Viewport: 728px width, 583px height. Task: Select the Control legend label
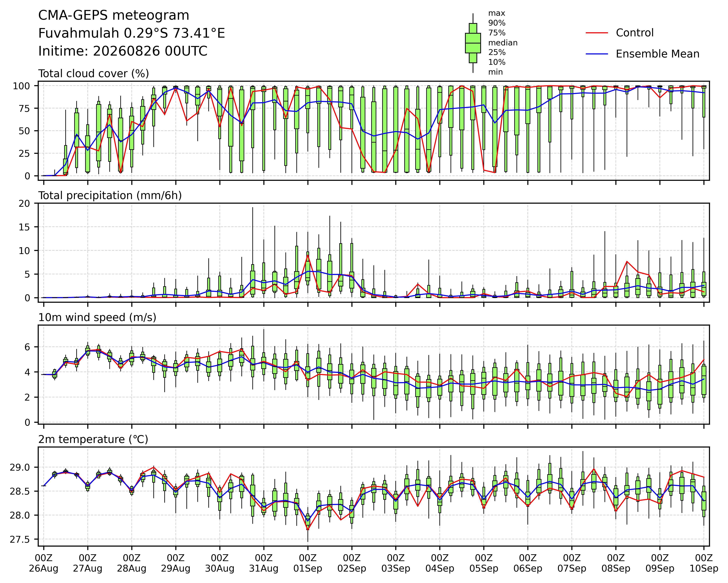pos(634,33)
